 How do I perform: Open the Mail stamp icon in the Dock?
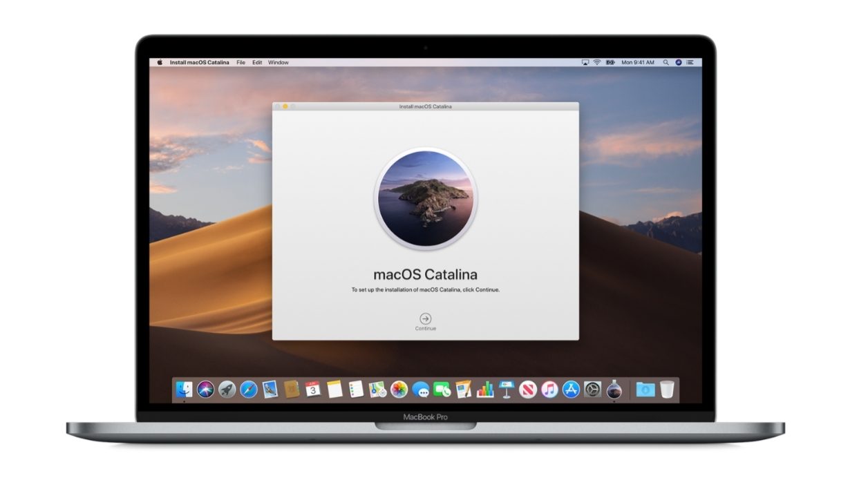tap(270, 390)
